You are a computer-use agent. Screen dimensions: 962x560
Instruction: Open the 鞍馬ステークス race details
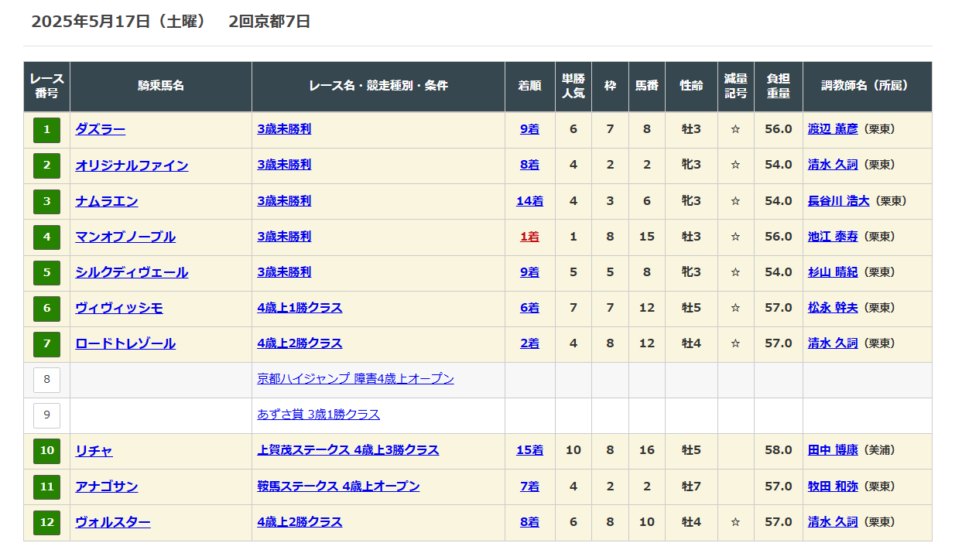coord(338,487)
